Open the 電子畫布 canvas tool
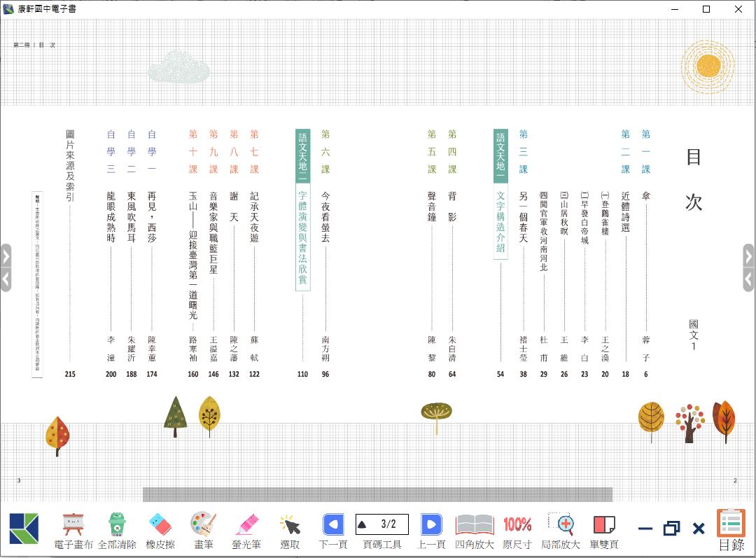This screenshot has width=756, height=558. (73, 529)
